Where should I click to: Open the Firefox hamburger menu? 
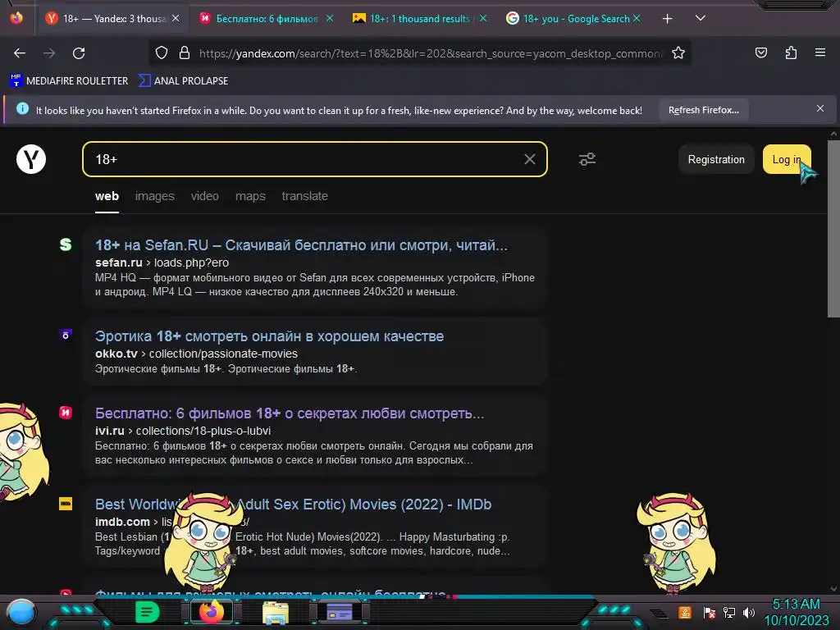pos(820,52)
